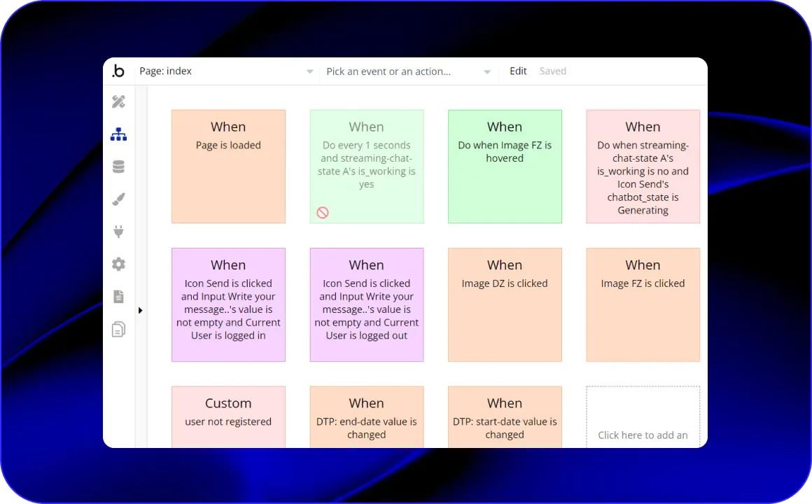This screenshot has width=812, height=504.
Task: Select the Do when Image FZ is hovered event
Action: click(505, 167)
